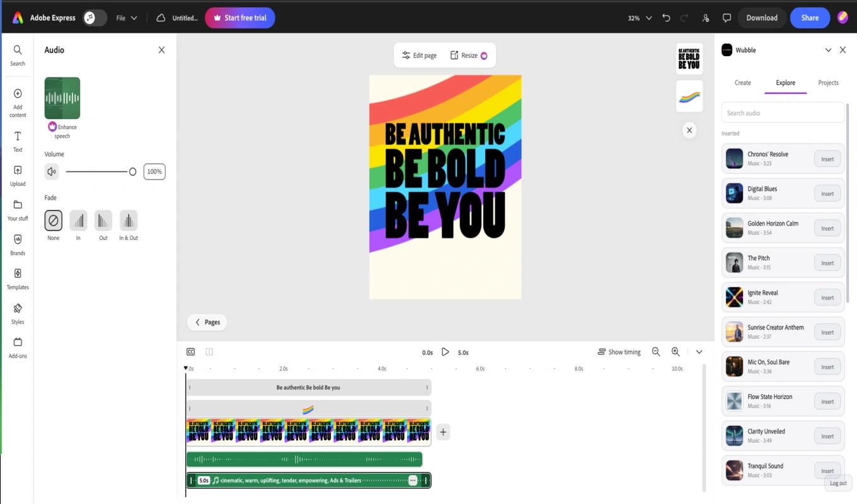Switch to the Projects tab in Wubble
857x504 pixels.
pyautogui.click(x=828, y=83)
